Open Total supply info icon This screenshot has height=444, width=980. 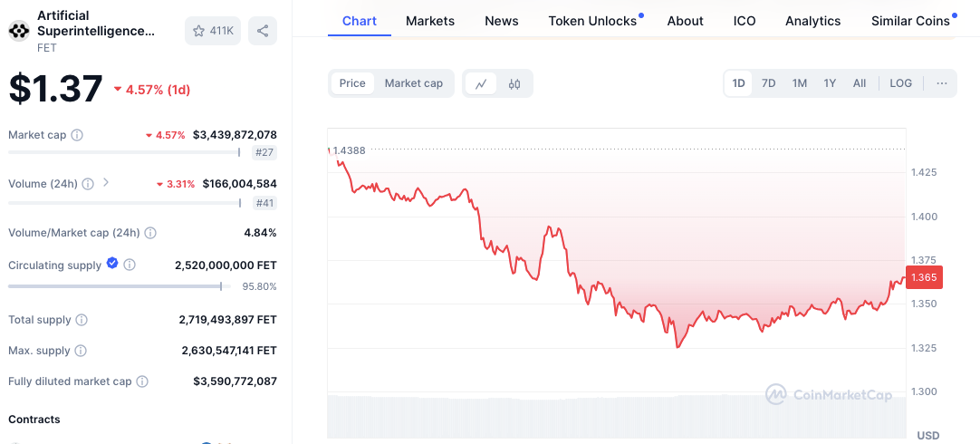coord(82,320)
